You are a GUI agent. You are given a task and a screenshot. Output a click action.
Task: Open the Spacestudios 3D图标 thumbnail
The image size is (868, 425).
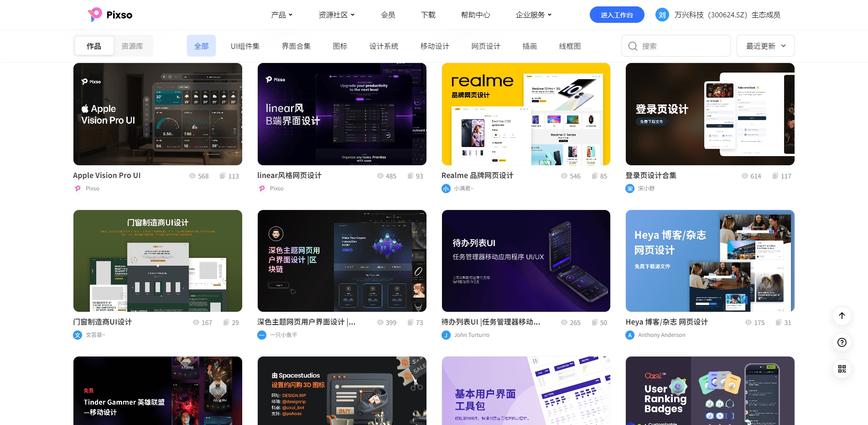click(342, 391)
